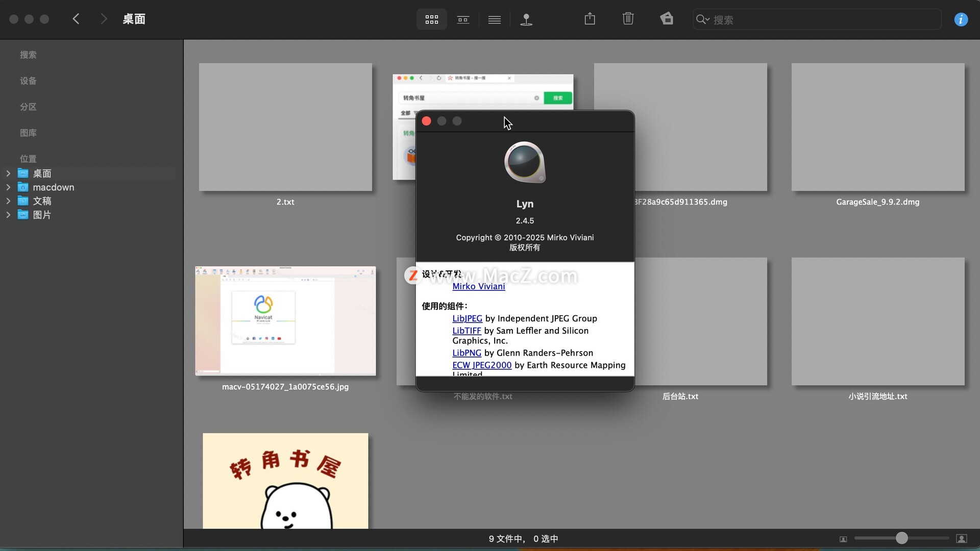
Task: Expand the macdown folder
Action: click(8, 187)
